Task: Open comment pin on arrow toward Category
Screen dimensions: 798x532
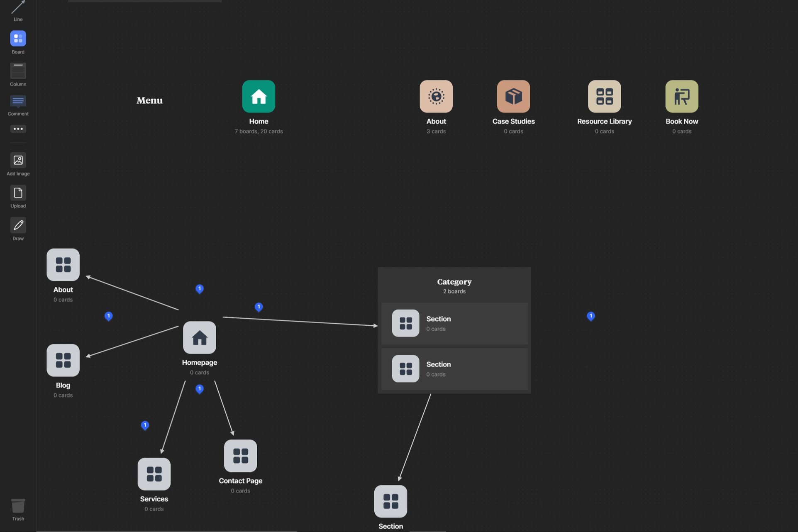Action: click(x=259, y=307)
